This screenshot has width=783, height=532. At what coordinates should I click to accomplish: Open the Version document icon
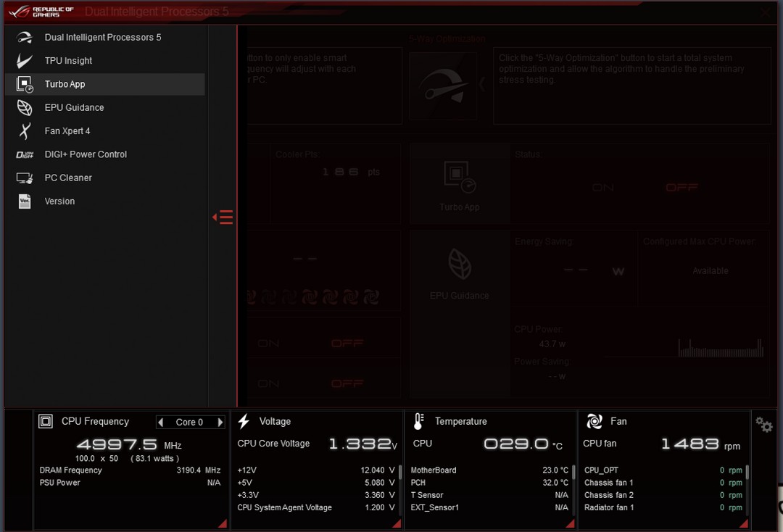(x=25, y=201)
